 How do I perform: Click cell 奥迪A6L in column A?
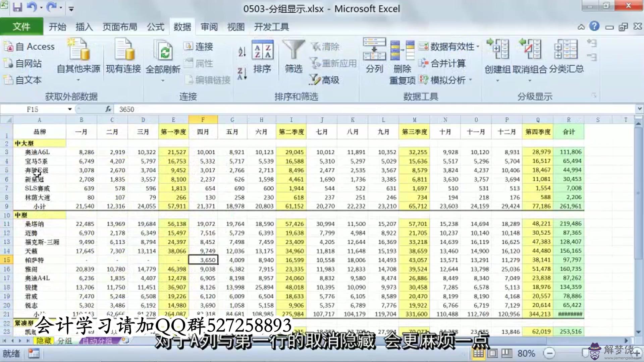click(40, 152)
